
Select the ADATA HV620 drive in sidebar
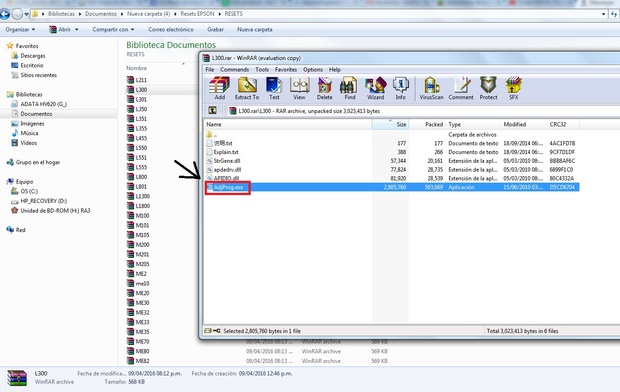coord(39,104)
